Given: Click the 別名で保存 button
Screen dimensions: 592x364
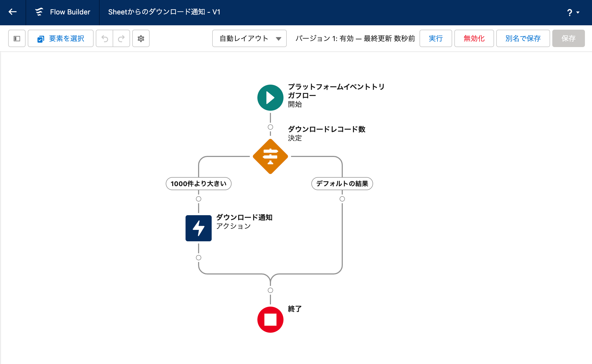Looking at the screenshot, I should (x=523, y=39).
